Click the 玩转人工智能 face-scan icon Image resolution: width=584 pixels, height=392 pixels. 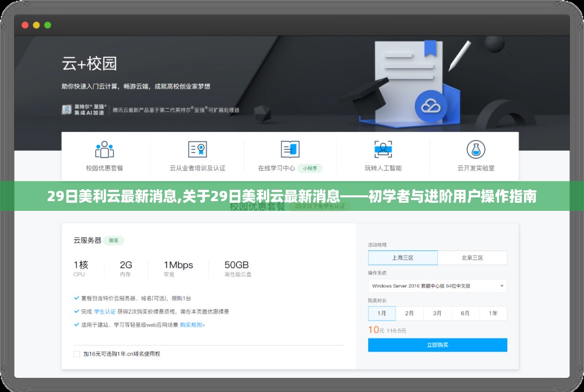click(383, 149)
